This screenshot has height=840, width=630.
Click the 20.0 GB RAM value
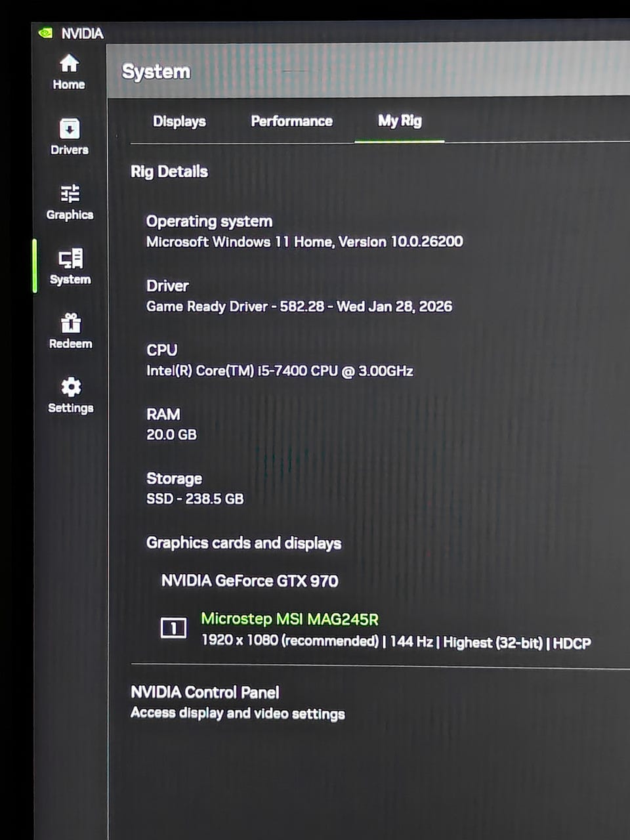171,434
